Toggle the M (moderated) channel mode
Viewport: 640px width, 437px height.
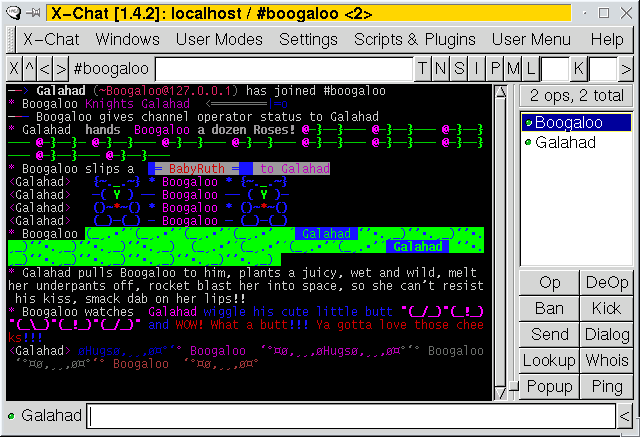513,69
